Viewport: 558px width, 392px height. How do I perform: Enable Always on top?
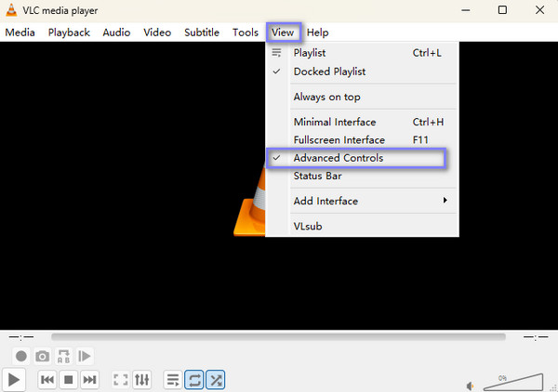coord(363,97)
